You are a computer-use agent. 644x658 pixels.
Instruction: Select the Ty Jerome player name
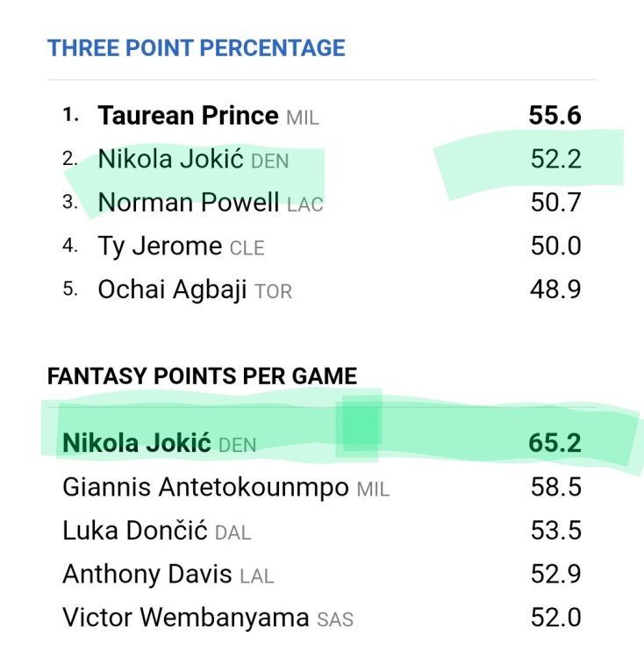tap(160, 247)
